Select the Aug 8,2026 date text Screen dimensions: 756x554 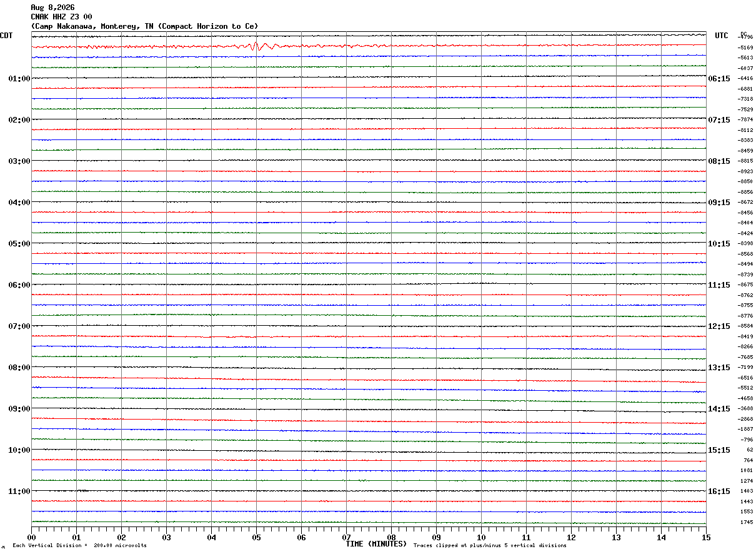coord(52,8)
